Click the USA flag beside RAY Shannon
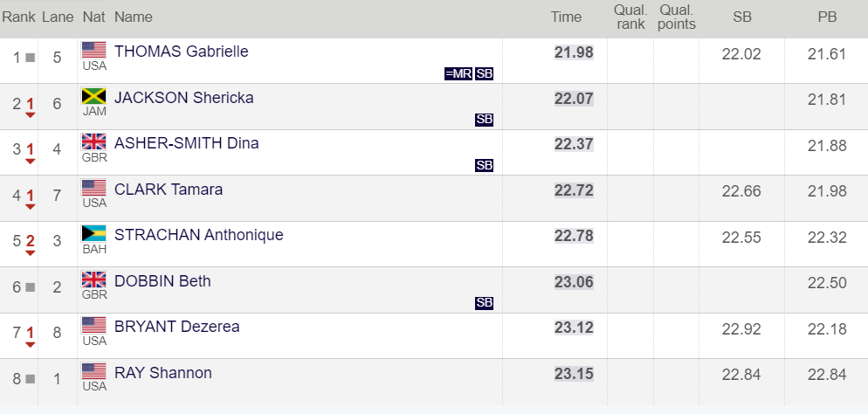 click(x=94, y=371)
